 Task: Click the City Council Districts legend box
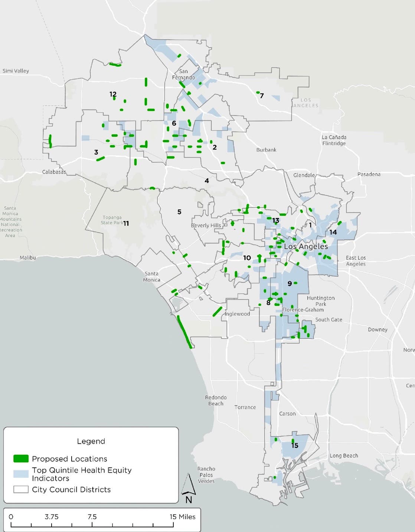point(21,489)
